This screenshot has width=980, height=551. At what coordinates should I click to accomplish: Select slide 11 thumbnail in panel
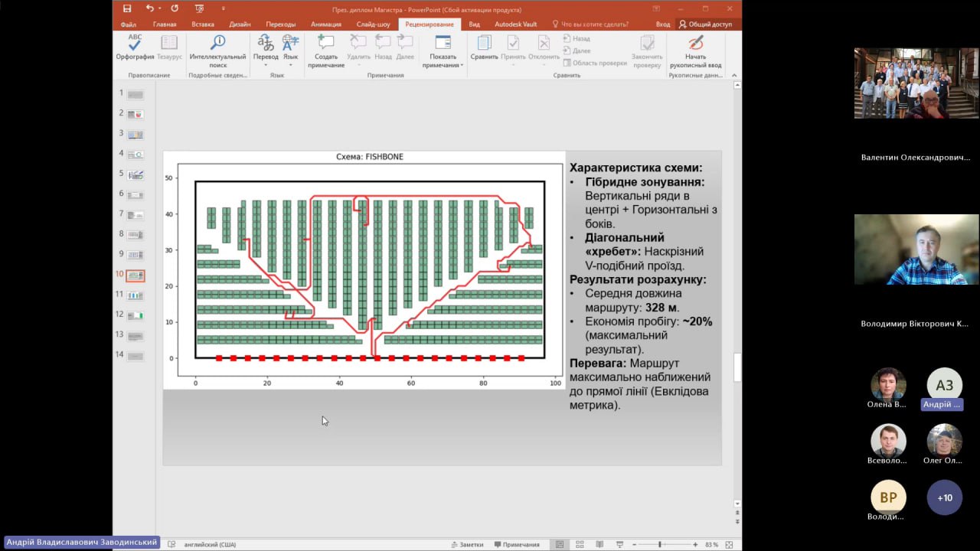click(x=136, y=295)
